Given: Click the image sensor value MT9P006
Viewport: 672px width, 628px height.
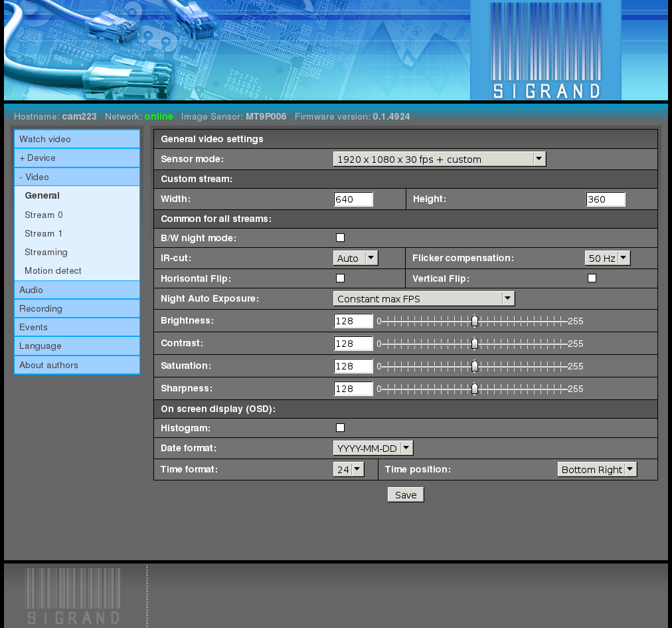Looking at the screenshot, I should 266,117.
